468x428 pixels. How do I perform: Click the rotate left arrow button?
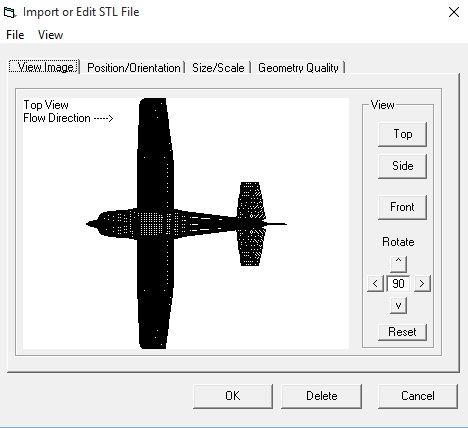375,284
